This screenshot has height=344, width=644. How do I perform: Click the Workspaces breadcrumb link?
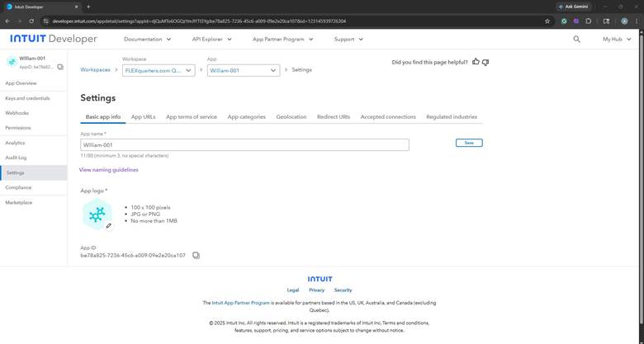pyautogui.click(x=95, y=70)
